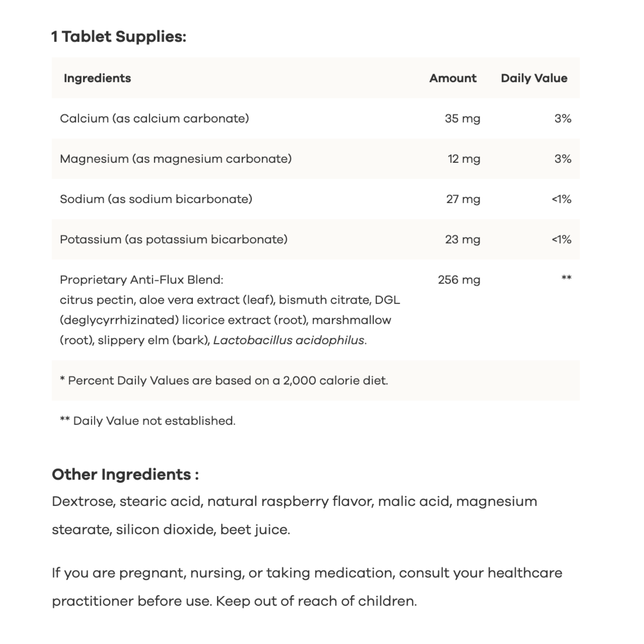Viewport: 644px width, 644px height.
Task: Click the 23 mg potassium amount
Action: [x=462, y=239]
